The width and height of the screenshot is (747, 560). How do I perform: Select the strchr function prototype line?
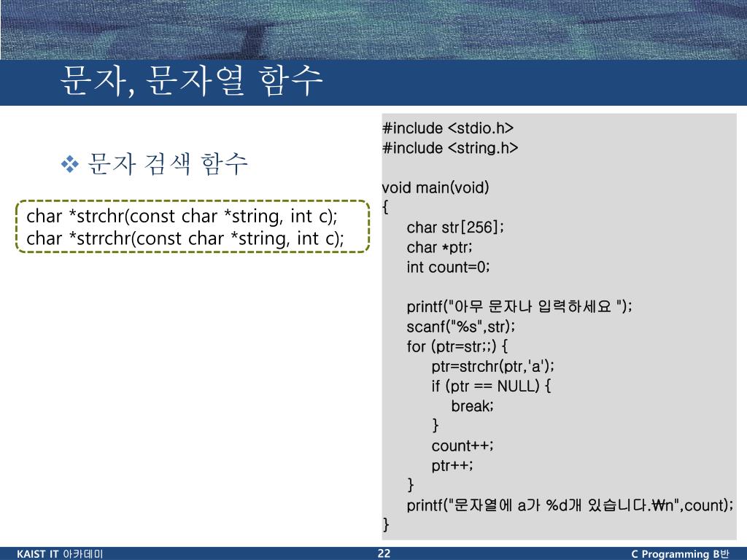(182, 217)
